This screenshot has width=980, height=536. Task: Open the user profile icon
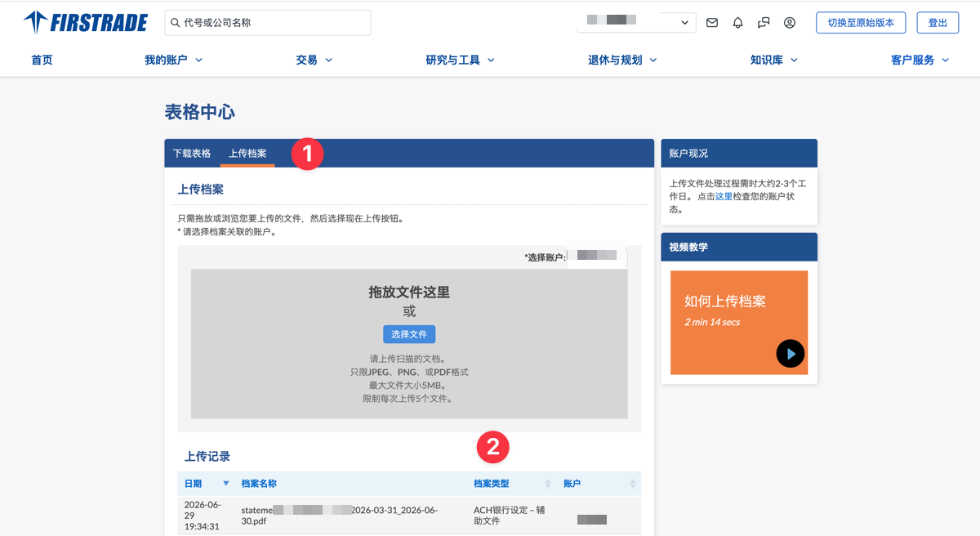coord(790,23)
